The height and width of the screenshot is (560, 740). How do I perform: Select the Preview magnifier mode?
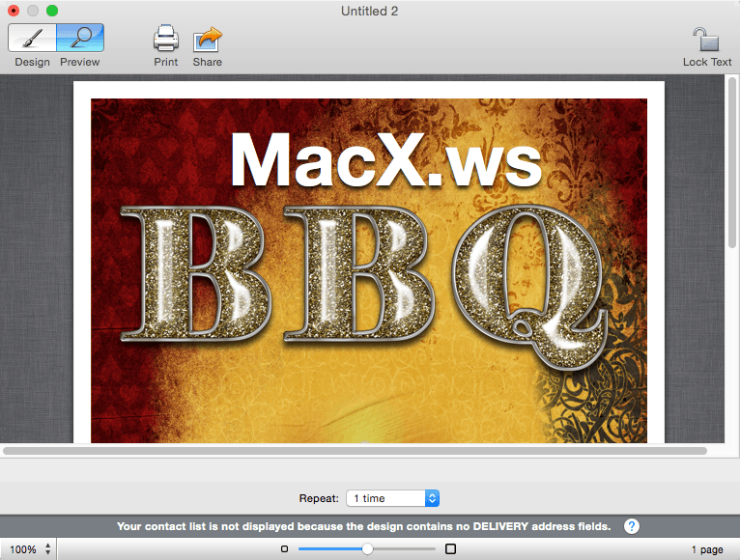80,38
